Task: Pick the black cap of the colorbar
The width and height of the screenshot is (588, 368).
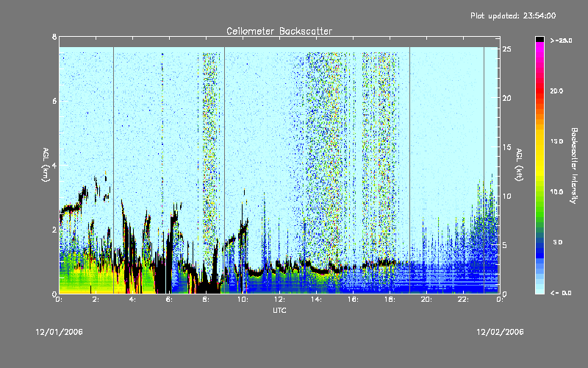Action: pyautogui.click(x=539, y=39)
